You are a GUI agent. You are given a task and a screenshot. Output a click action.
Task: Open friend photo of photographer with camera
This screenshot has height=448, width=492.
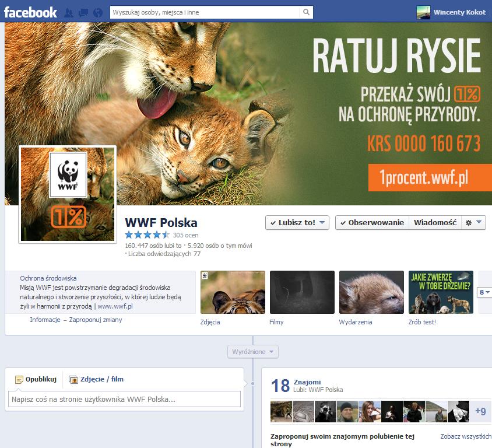325,411
